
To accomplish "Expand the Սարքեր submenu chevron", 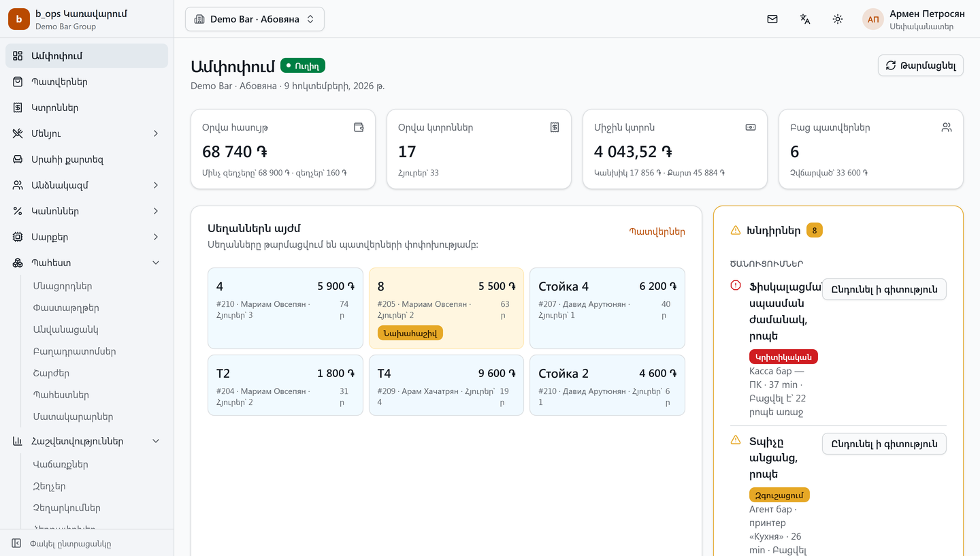I will [x=156, y=237].
